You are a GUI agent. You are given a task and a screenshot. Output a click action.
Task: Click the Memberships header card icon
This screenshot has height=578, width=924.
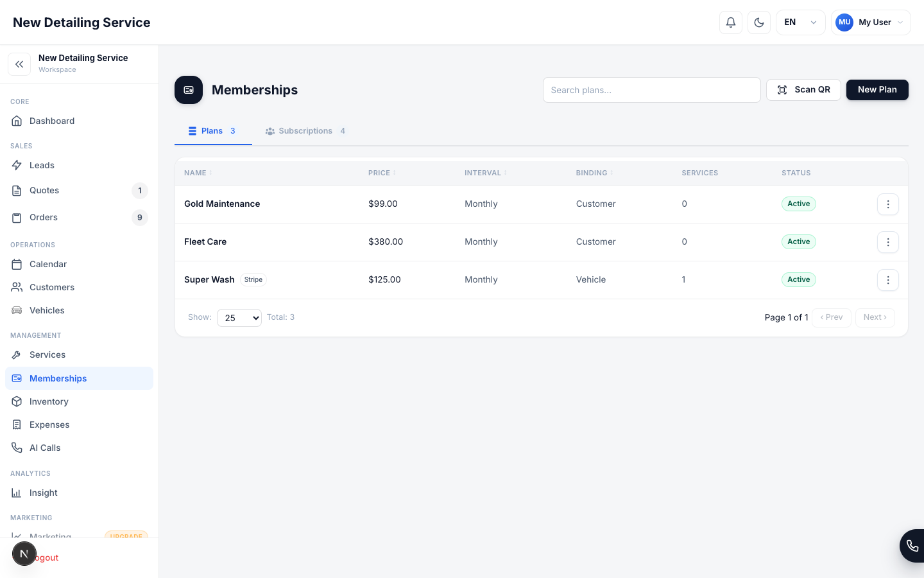click(x=189, y=90)
